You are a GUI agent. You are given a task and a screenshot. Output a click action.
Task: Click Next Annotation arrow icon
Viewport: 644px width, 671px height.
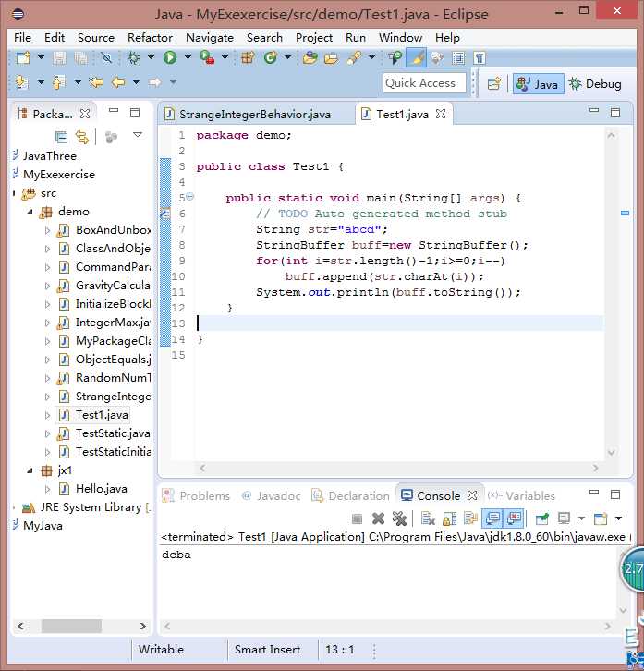(21, 81)
